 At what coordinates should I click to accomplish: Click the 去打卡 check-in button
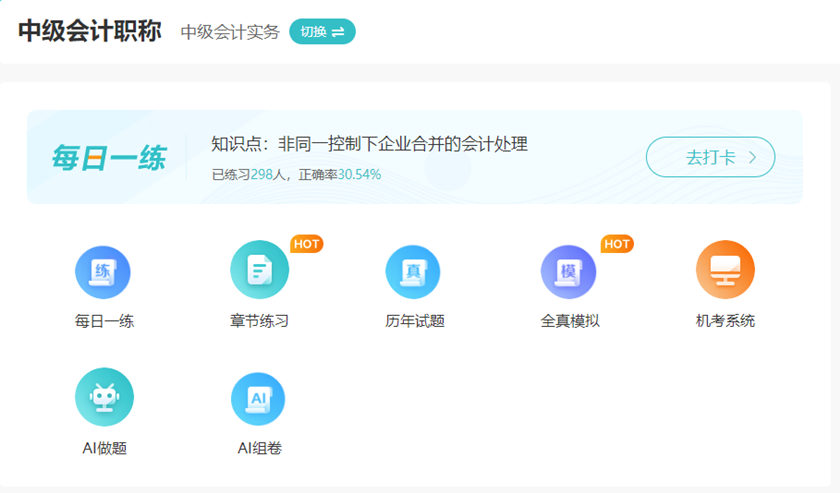click(x=710, y=157)
